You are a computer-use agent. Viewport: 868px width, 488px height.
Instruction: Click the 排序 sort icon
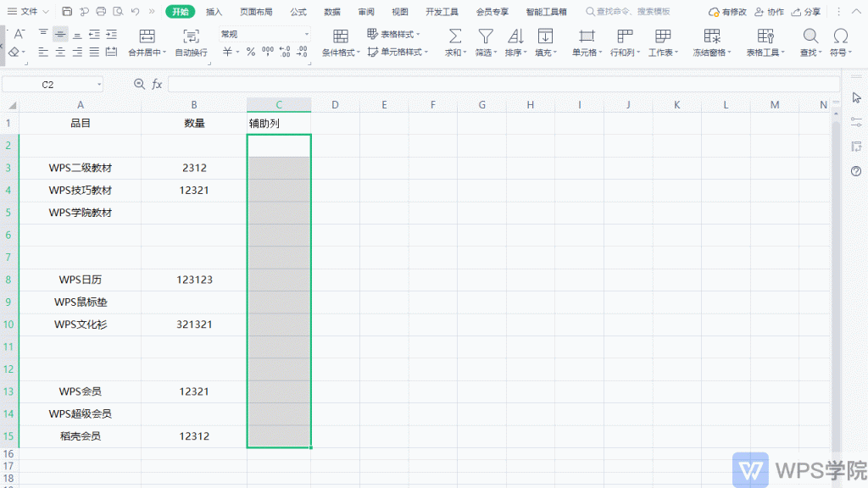(515, 36)
